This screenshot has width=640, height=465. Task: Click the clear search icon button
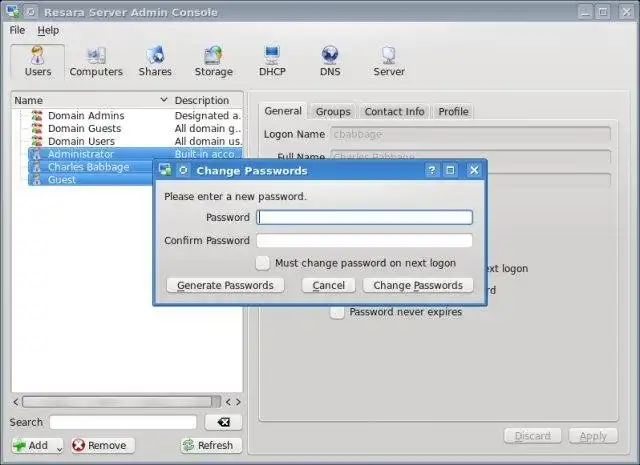223,422
